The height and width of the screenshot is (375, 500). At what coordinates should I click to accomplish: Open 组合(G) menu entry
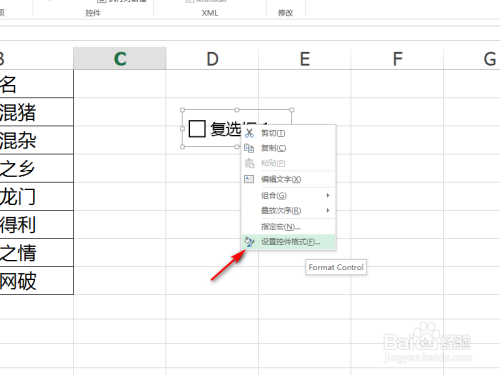click(x=289, y=195)
